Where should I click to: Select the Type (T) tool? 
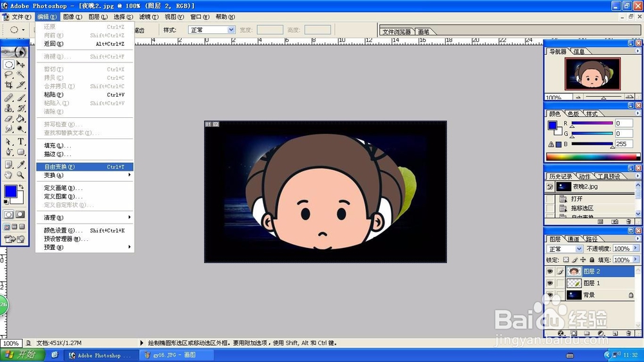21,142
